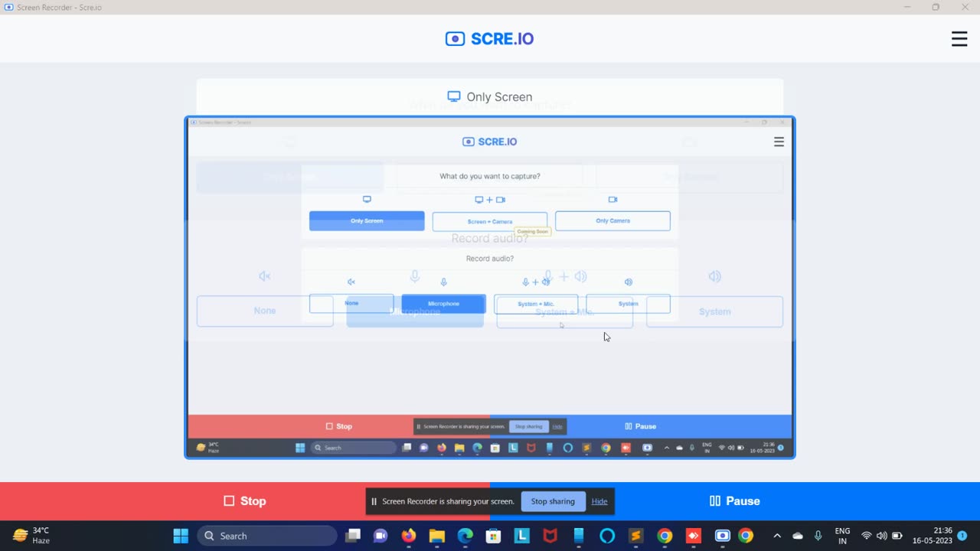Viewport: 980px width, 551px height.
Task: Open the Teams Chat taskbar icon
Action: pyautogui.click(x=381, y=536)
